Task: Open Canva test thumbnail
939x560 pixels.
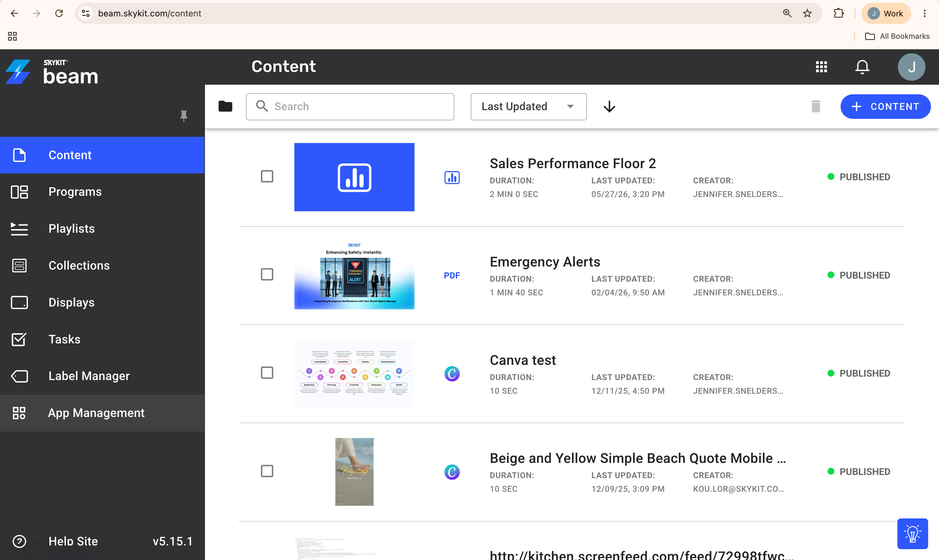Action: (x=354, y=374)
